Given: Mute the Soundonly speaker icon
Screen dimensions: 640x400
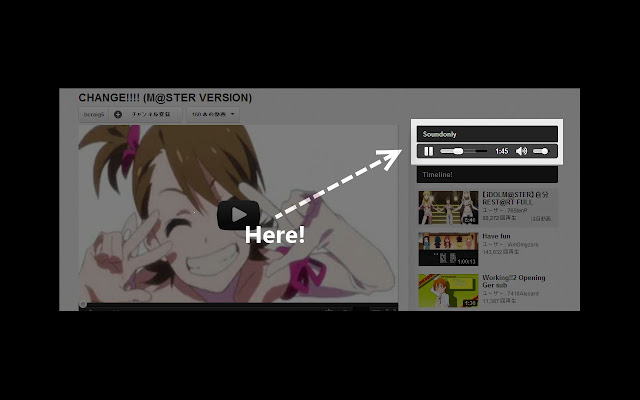Looking at the screenshot, I should 521,151.
